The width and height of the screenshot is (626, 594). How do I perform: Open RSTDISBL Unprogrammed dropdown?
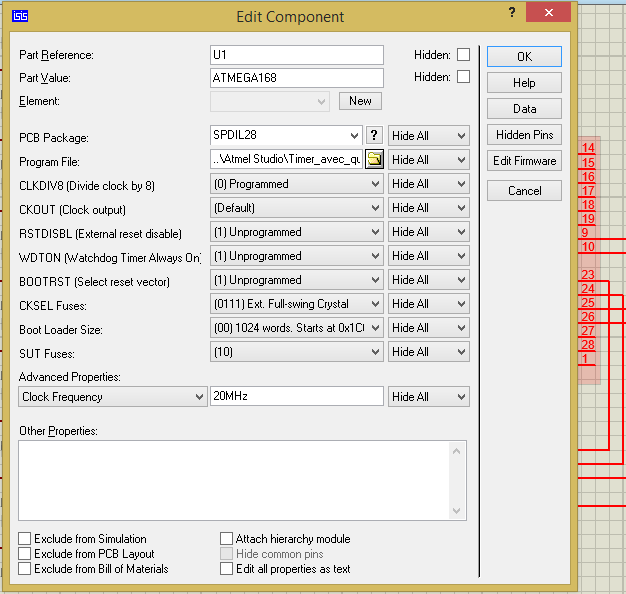(297, 232)
